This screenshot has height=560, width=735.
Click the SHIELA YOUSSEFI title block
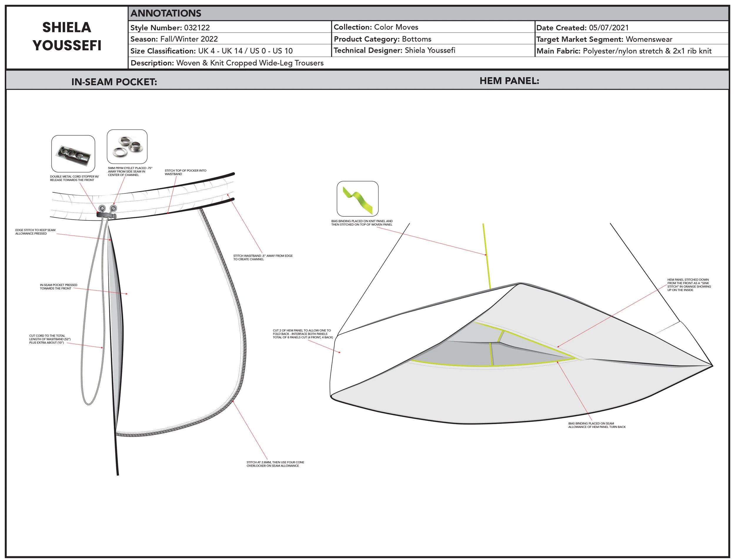click(67, 36)
